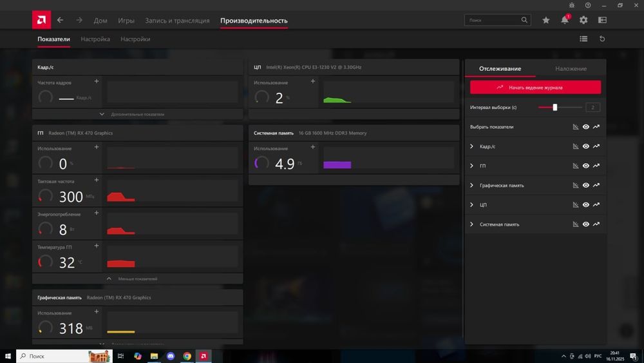Toggle logging graph icon for Кадр./с row

pos(596,146)
